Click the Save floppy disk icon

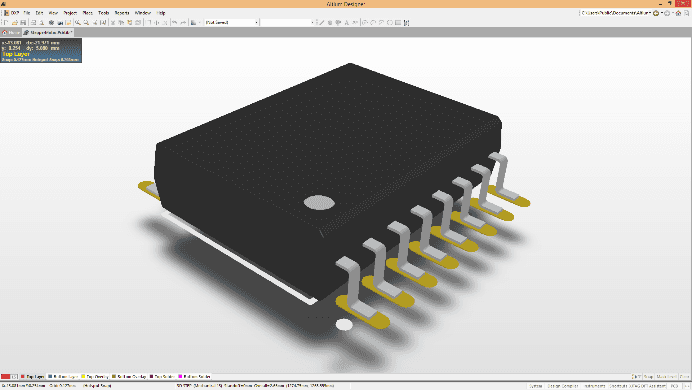pyautogui.click(x=23, y=22)
